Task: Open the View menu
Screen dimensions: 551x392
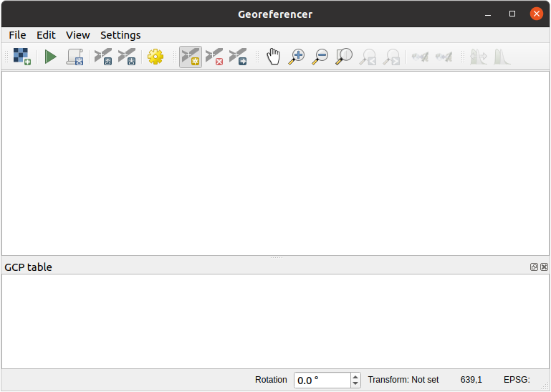Action: [x=78, y=35]
